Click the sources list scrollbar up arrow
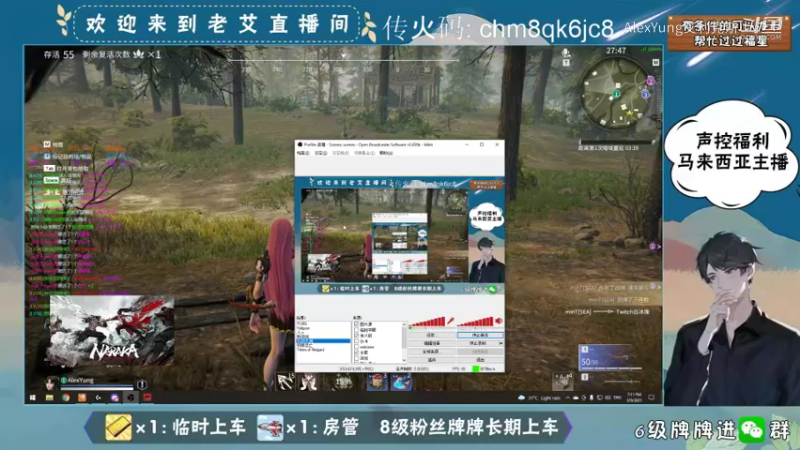The height and width of the screenshot is (450, 800). (405, 324)
